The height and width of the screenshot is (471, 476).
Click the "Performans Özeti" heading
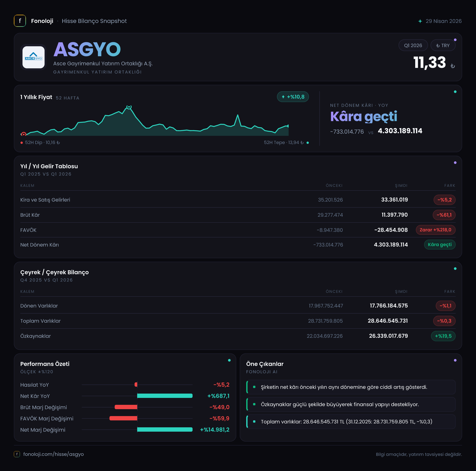click(x=45, y=364)
